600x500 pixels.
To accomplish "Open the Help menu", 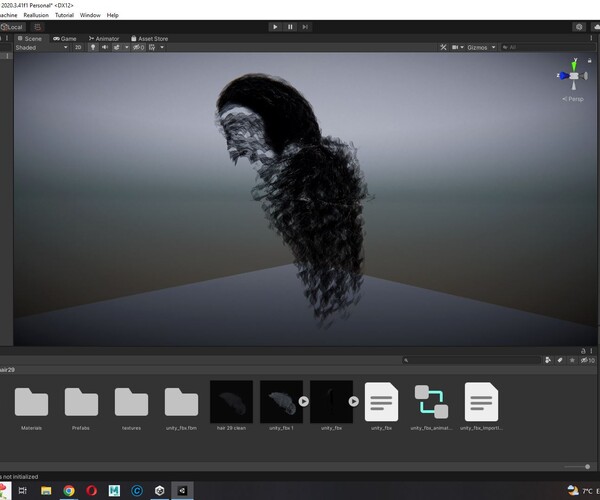I will click(x=112, y=15).
